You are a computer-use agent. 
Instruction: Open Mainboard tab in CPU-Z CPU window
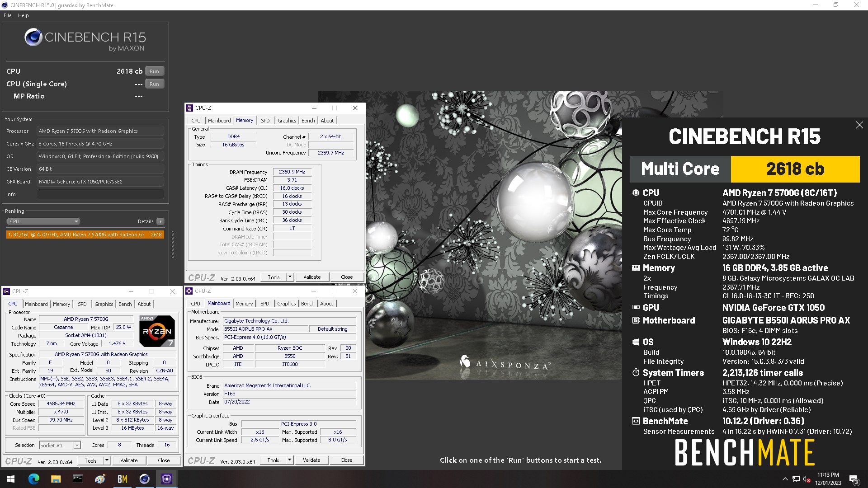36,304
